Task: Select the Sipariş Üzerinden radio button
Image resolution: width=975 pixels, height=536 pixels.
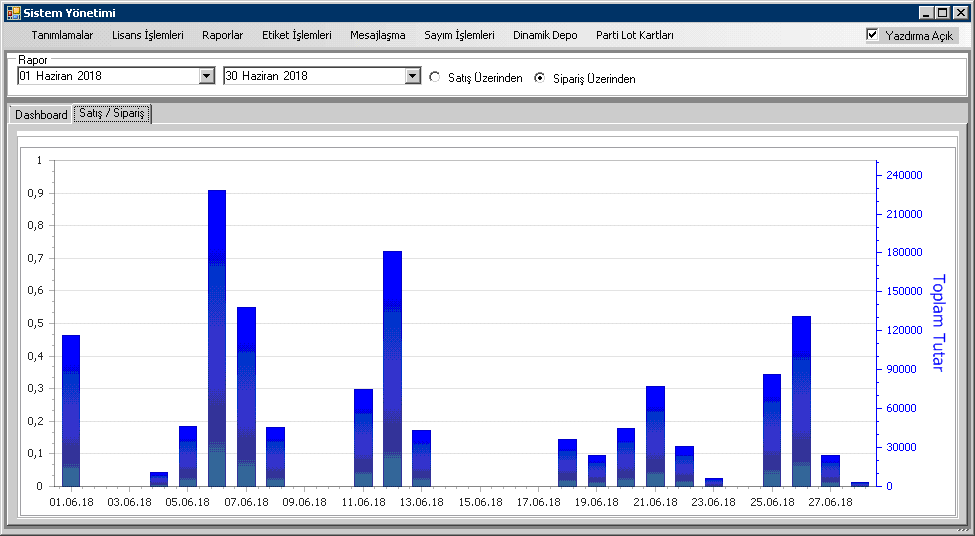Action: (540, 78)
